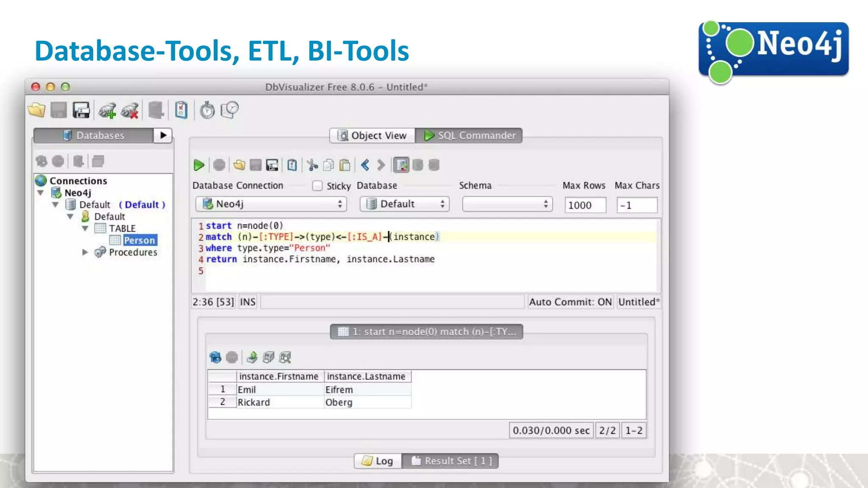Load script via SQL Commander folder icon
The image size is (868, 488).
(239, 165)
